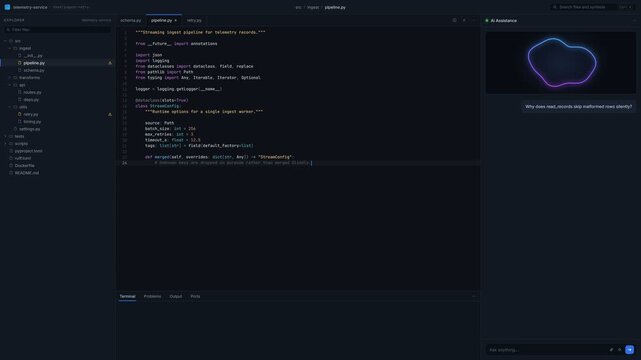641x360 pixels.
Task: Click the 'class StreamConfig' line in the editor
Action: click(x=157, y=106)
